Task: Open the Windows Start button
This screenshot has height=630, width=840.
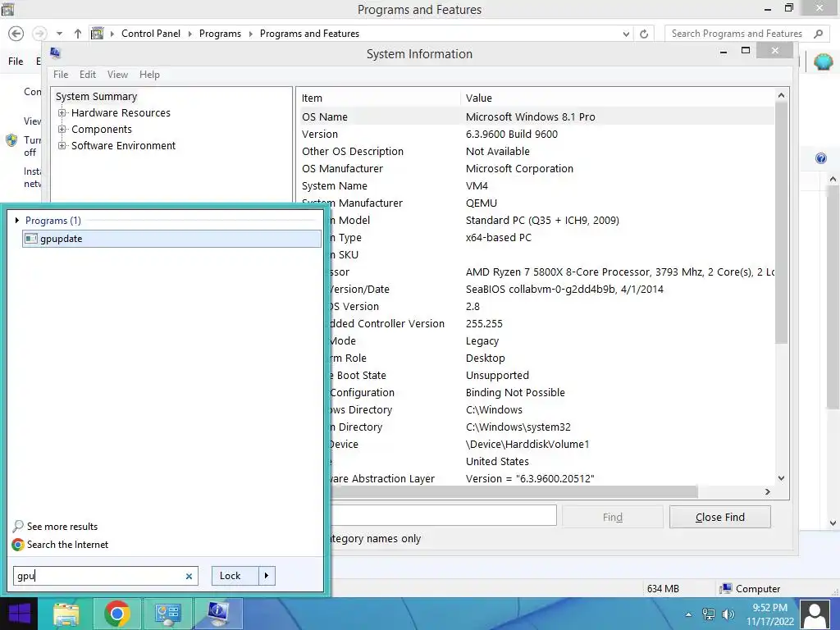Action: [x=20, y=614]
